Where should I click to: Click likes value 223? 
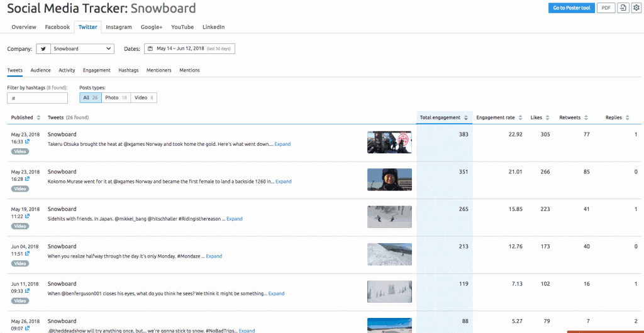pyautogui.click(x=545, y=209)
